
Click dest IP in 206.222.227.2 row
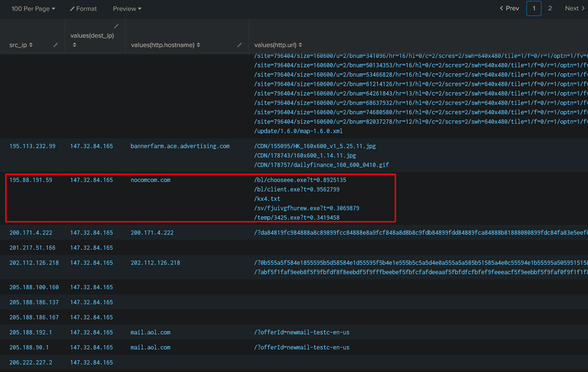click(x=92, y=363)
